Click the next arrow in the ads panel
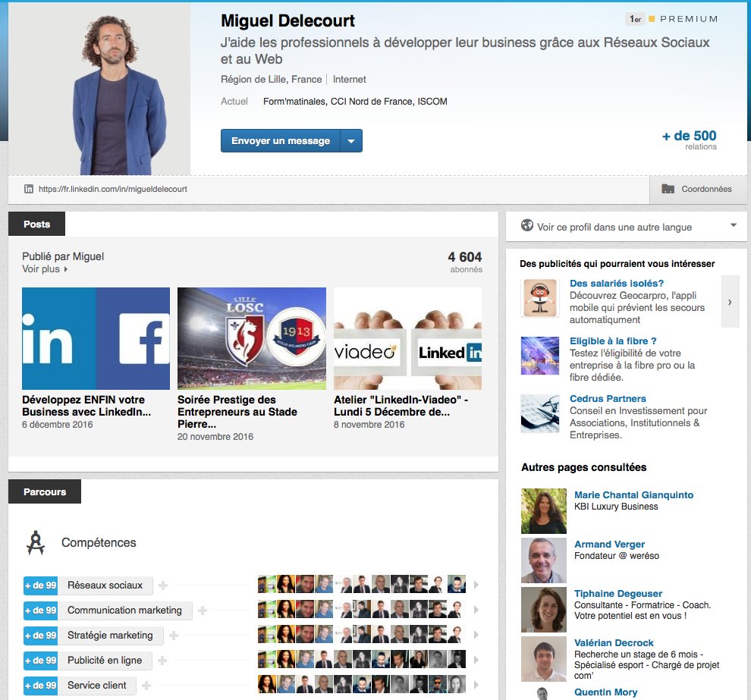 pyautogui.click(x=730, y=302)
